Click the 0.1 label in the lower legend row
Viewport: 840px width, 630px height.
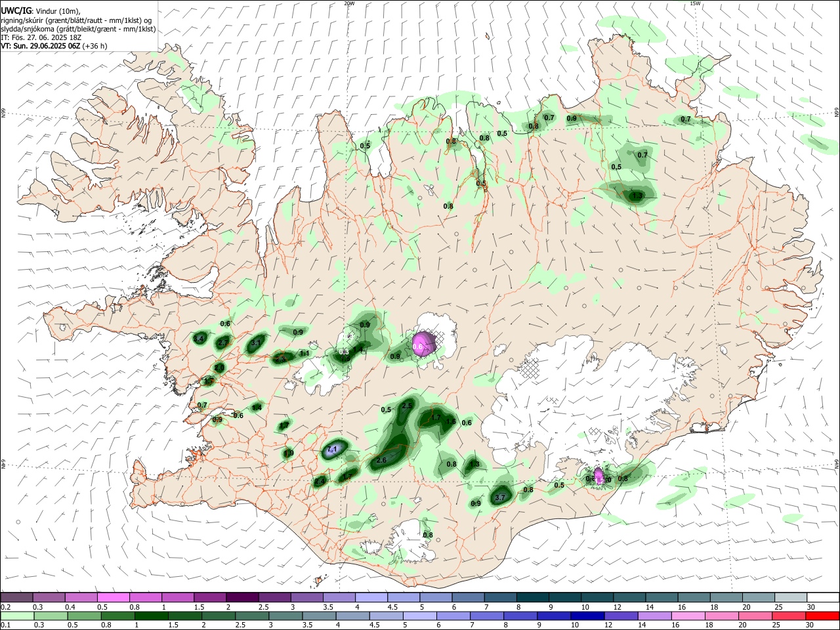pyautogui.click(x=6, y=625)
